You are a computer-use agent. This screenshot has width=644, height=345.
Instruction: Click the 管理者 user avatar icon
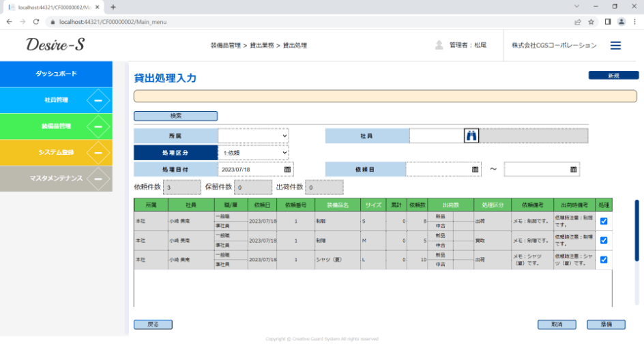439,45
